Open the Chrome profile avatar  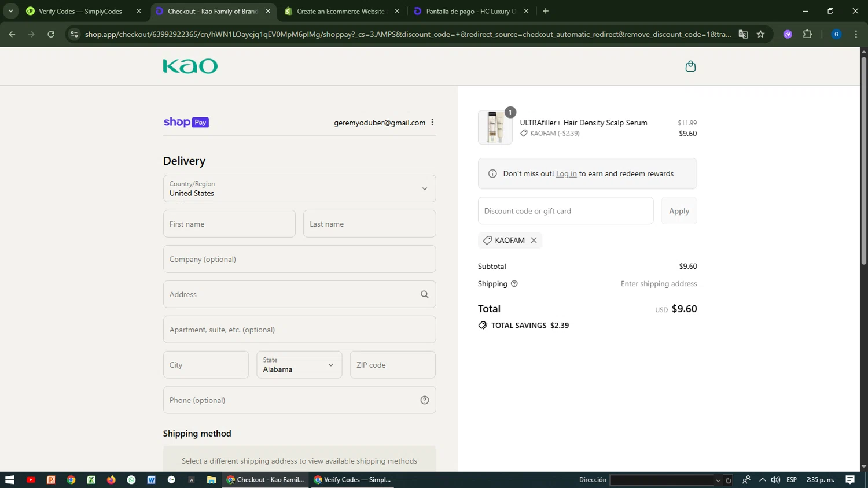[836, 34]
